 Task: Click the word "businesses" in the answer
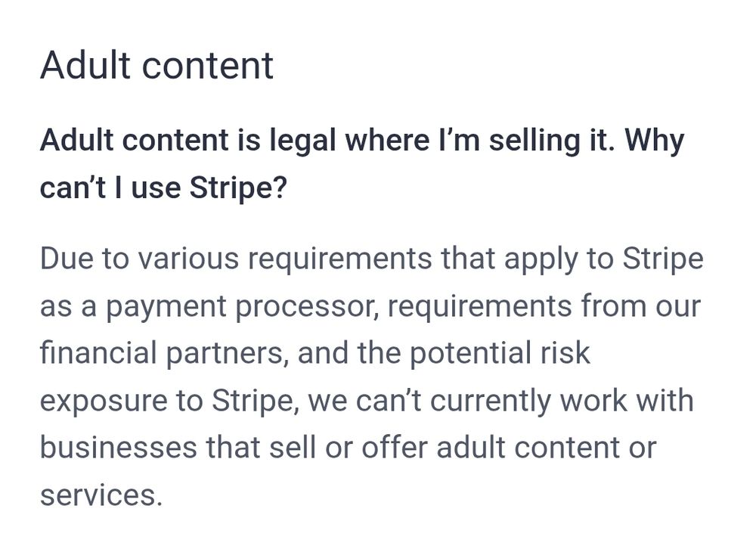point(119,447)
